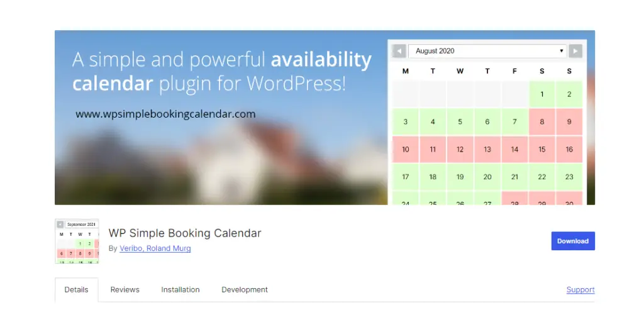Viewport: 644px width, 312px height.
Task: Click the plugin icon thumbnail with September calendar
Action: 77,241
